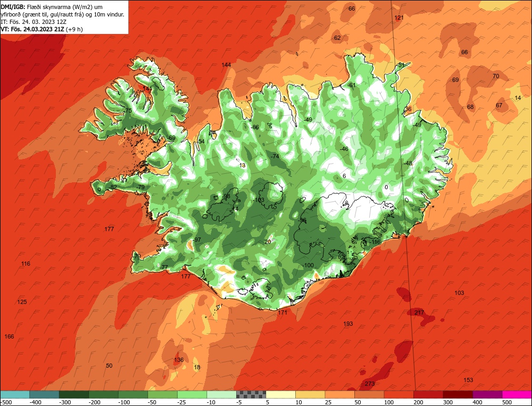Click the map value '-66'
Screen dimensions: 532x406
click(255, 128)
